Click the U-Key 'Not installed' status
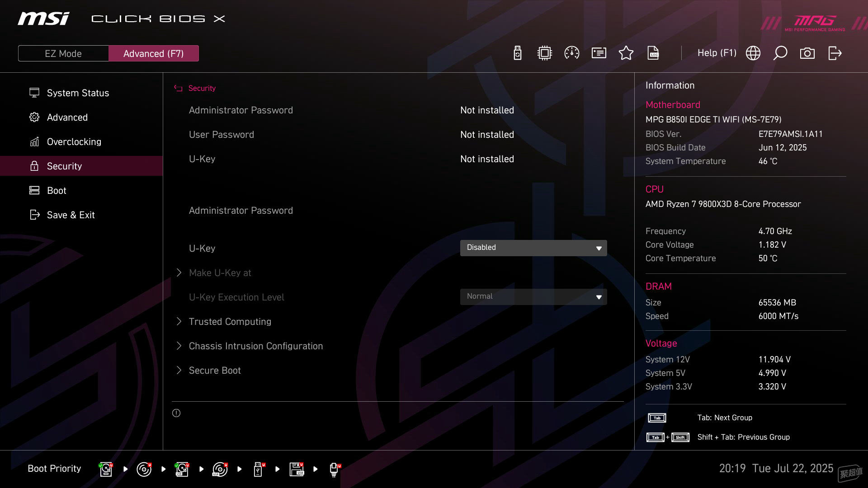 [x=487, y=159]
